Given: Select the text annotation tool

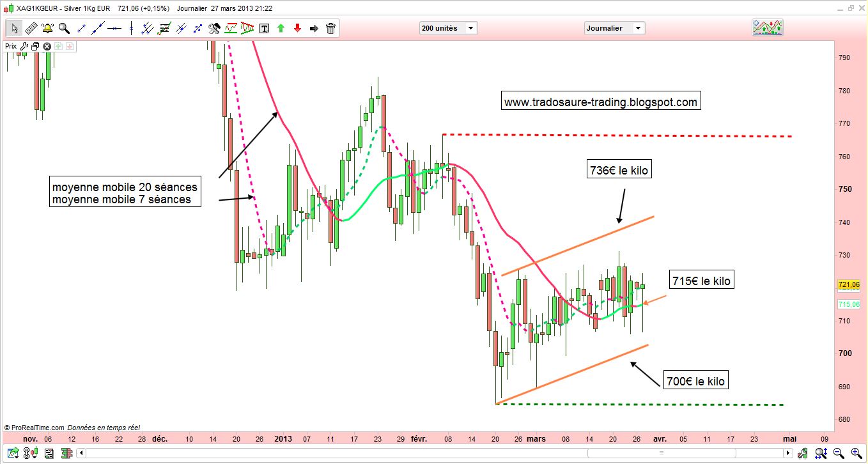Looking at the screenshot, I should point(263,28).
